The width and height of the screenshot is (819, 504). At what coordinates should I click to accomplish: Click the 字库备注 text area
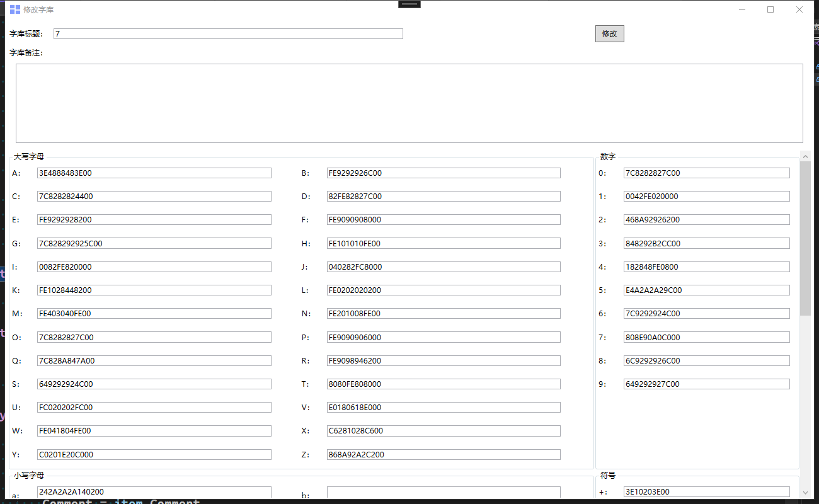(x=409, y=103)
